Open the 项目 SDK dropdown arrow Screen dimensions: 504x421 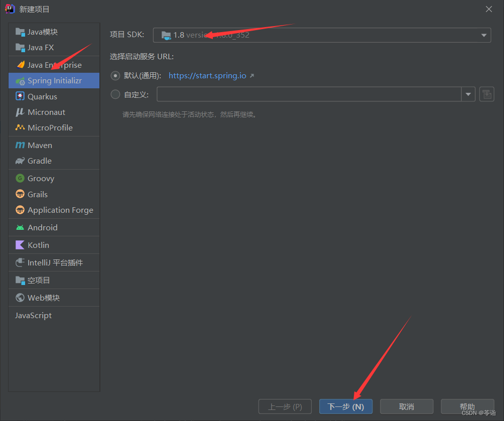click(484, 35)
